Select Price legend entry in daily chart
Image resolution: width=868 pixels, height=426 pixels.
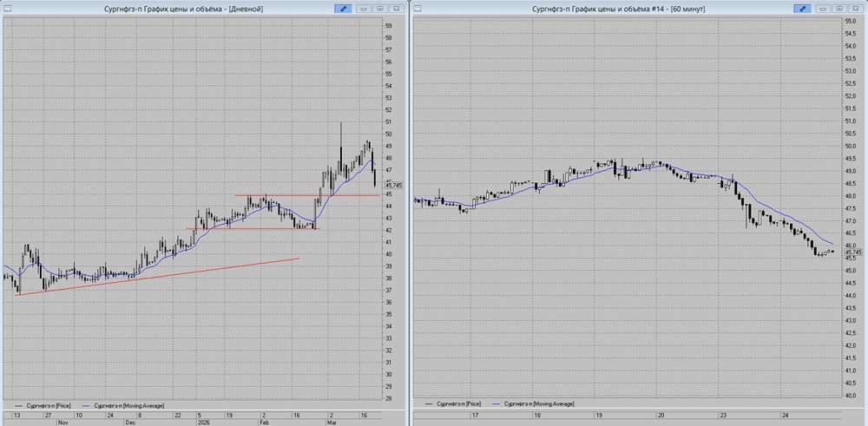point(42,405)
